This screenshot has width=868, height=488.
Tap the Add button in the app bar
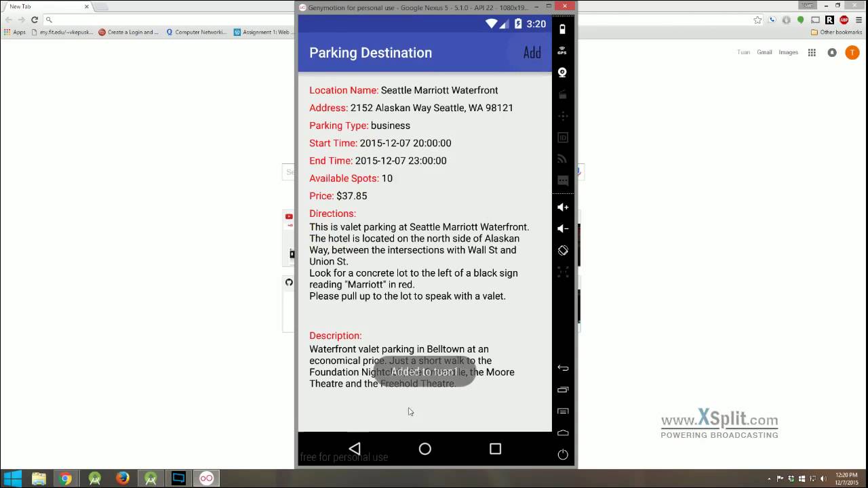pyautogui.click(x=532, y=53)
